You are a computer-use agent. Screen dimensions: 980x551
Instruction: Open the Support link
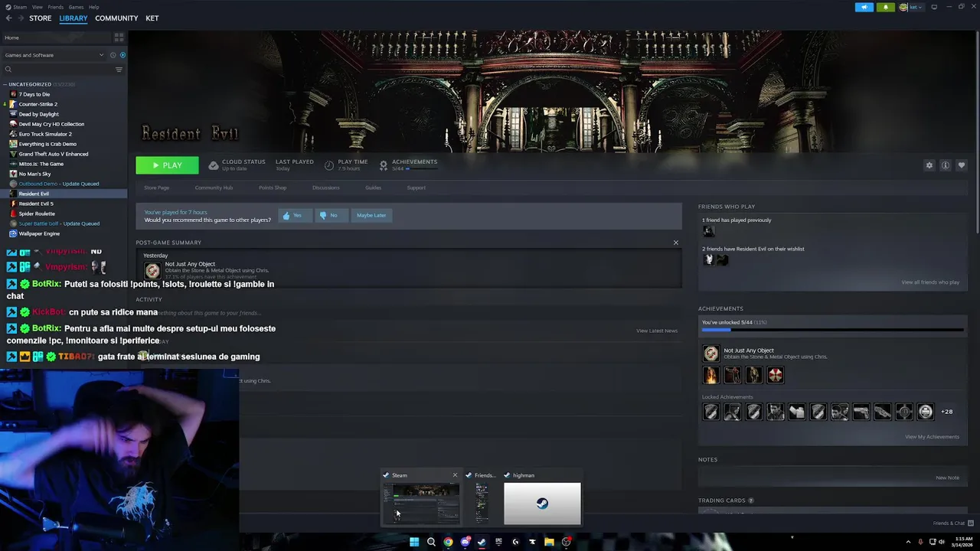click(416, 187)
